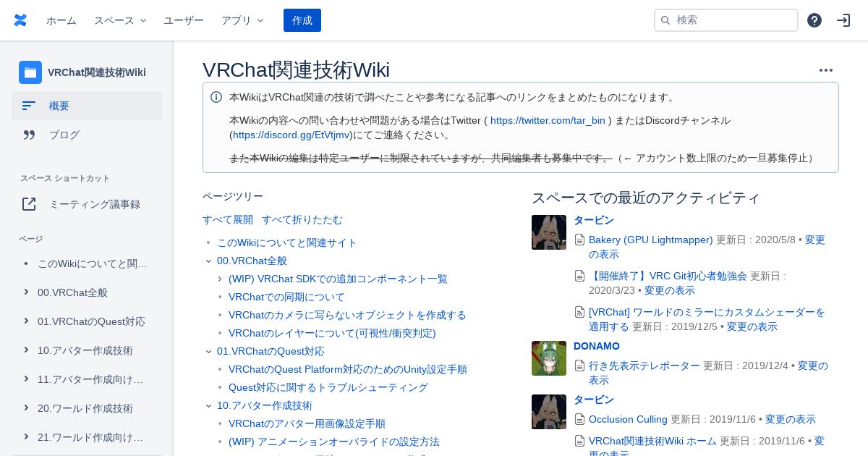This screenshot has width=868, height=456.
Task: Open the help question mark icon
Action: (814, 20)
